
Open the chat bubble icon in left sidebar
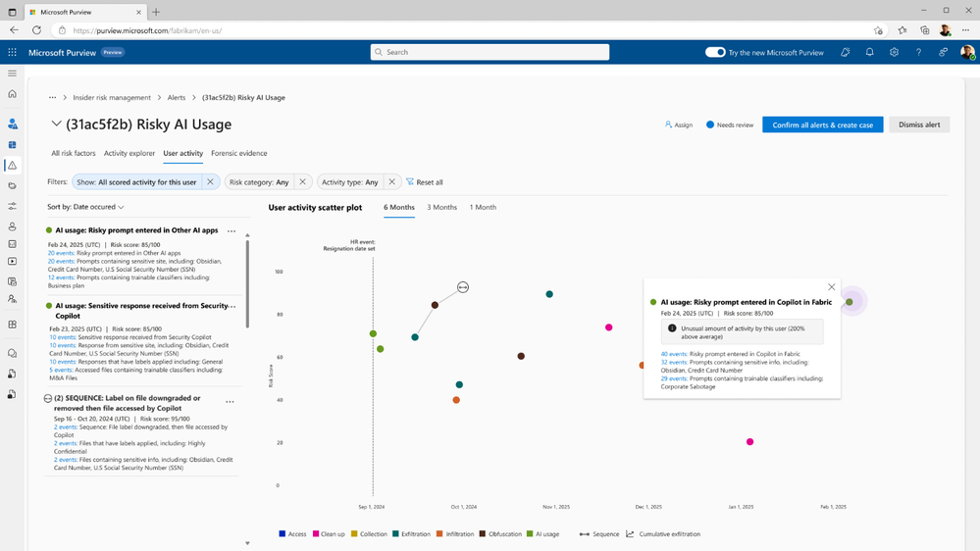click(12, 353)
